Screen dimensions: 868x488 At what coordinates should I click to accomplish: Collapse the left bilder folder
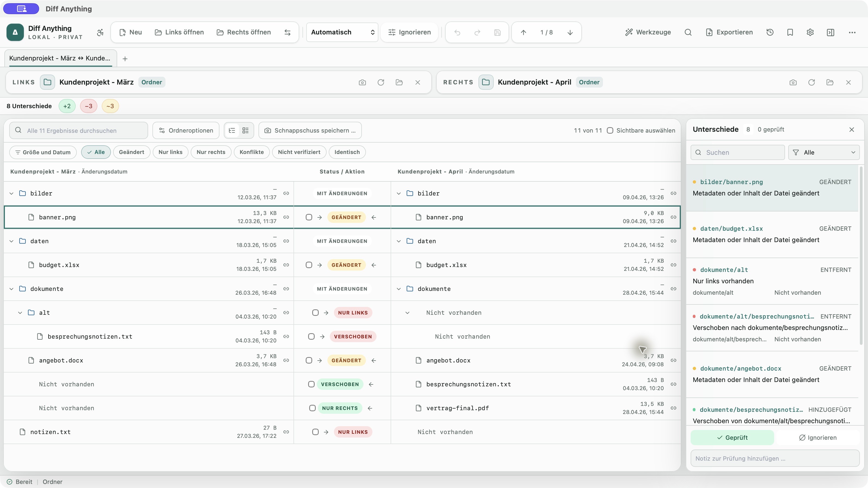tap(11, 193)
